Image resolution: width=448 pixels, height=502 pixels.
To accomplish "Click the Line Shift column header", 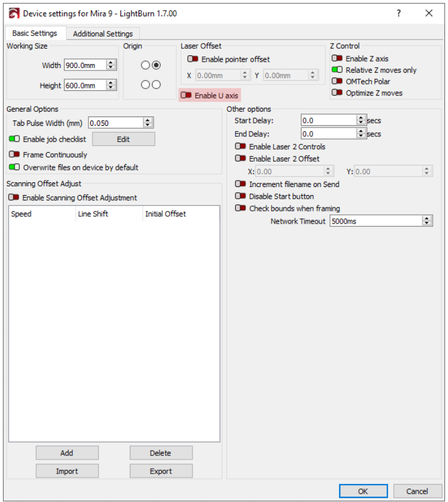I will tap(109, 214).
